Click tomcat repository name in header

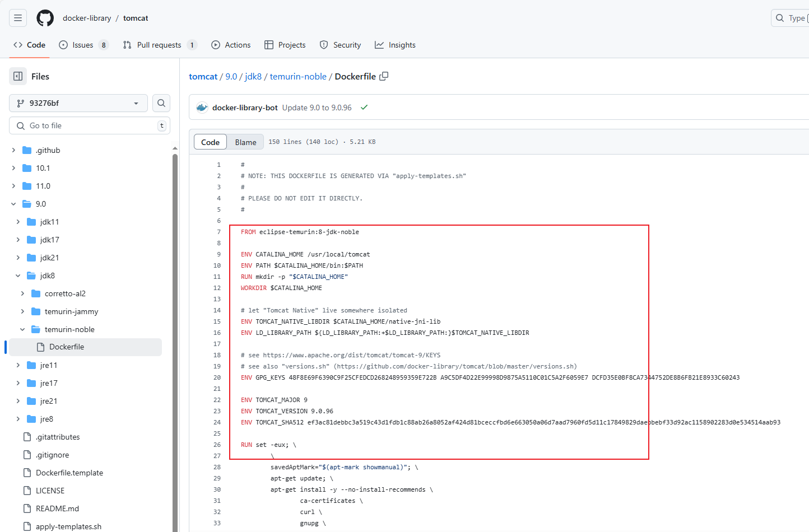coord(136,18)
